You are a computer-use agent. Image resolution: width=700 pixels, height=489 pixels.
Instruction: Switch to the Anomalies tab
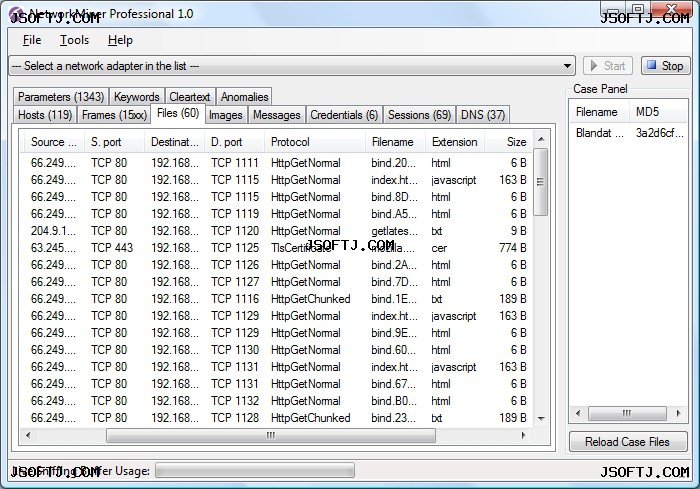[x=244, y=96]
